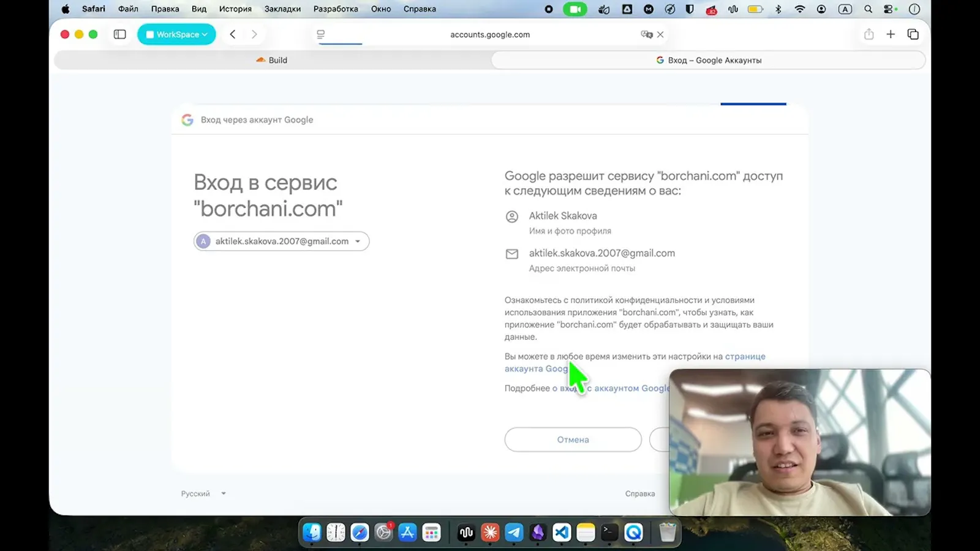Expand the aktilek.skakova.2007@gmail.com account selector
This screenshot has width=980, height=551.
click(x=282, y=241)
